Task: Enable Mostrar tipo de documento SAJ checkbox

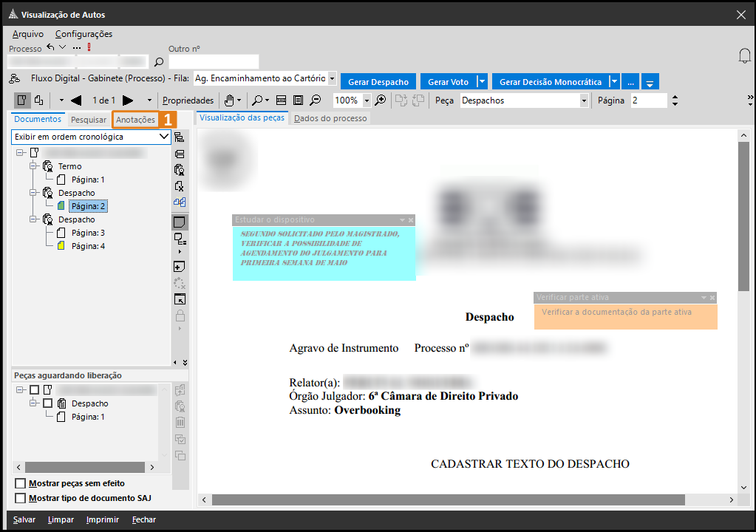Action: coord(20,498)
